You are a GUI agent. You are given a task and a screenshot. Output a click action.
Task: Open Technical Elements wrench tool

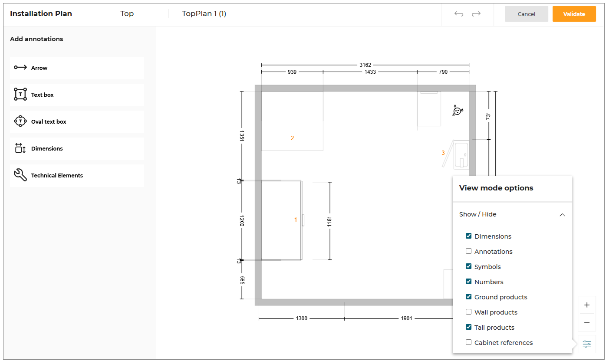pos(77,175)
